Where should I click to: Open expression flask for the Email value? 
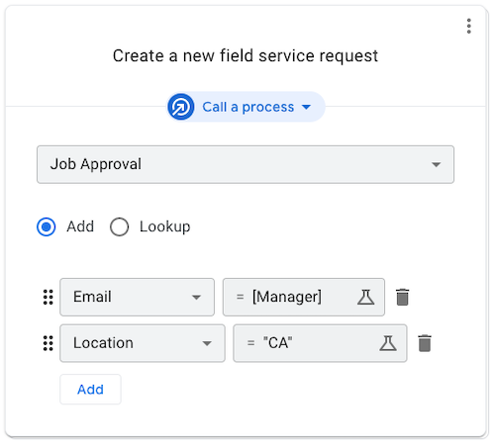tap(365, 297)
